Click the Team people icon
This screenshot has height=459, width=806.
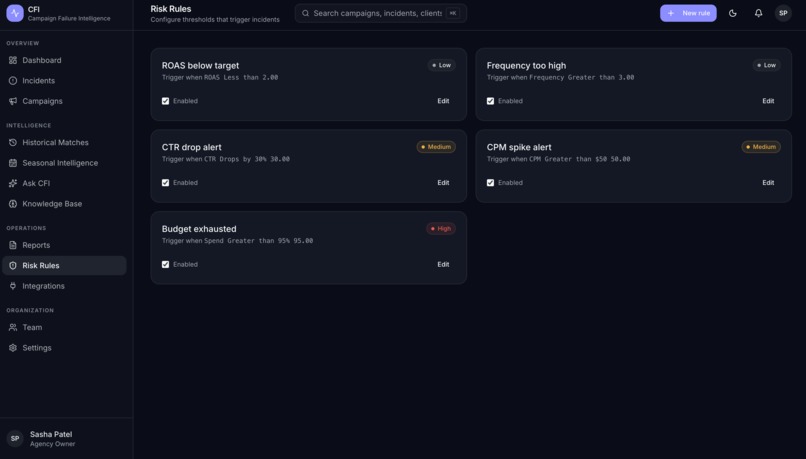pos(13,327)
